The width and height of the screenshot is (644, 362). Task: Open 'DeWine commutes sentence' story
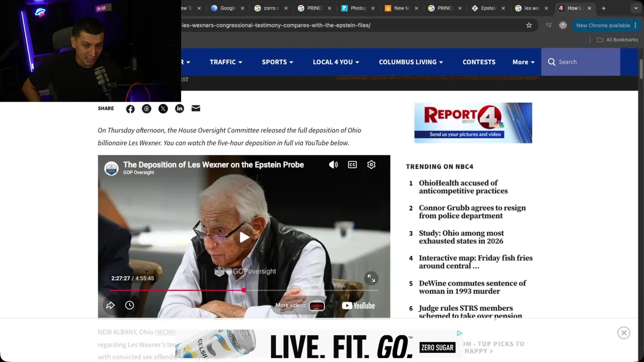point(472,287)
